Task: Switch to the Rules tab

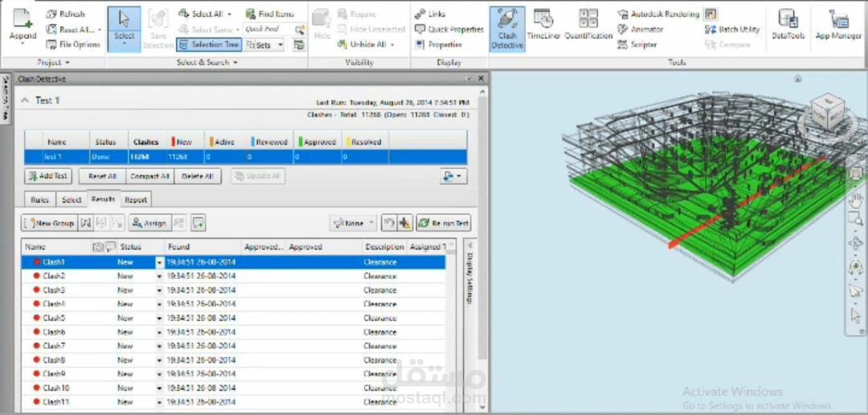Action: click(40, 200)
